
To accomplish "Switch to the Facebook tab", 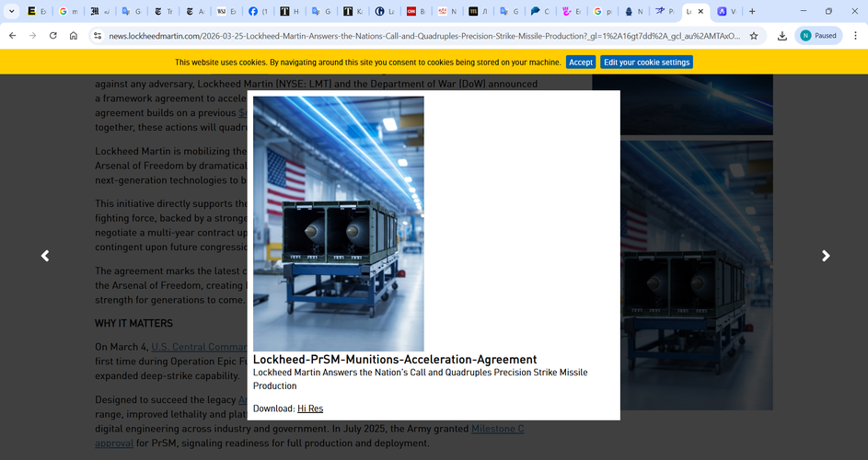I will tap(257, 11).
